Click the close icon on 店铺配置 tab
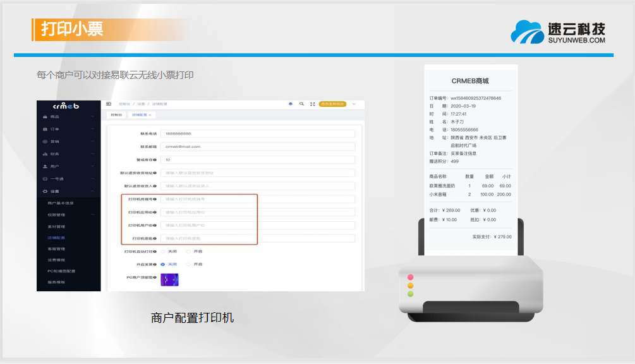 150,115
